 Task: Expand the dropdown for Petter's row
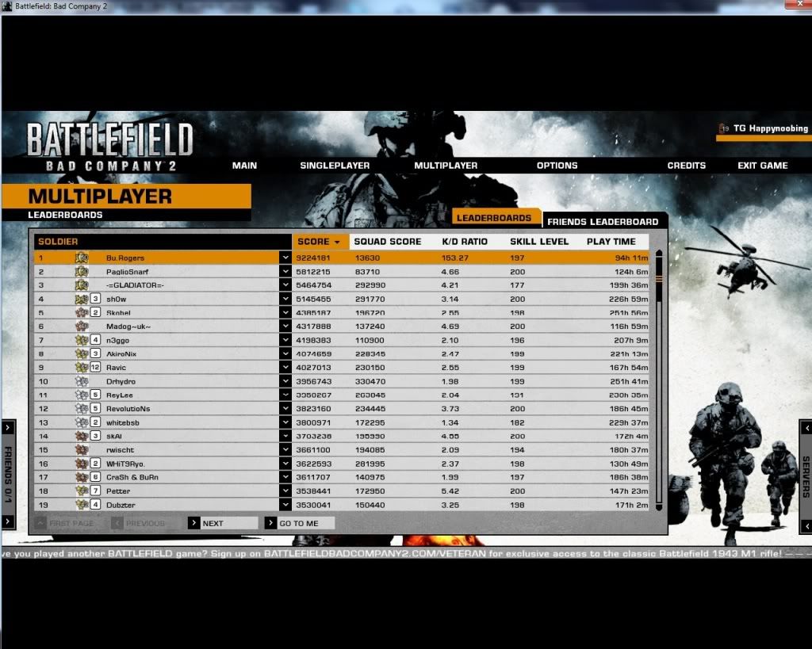pyautogui.click(x=285, y=491)
